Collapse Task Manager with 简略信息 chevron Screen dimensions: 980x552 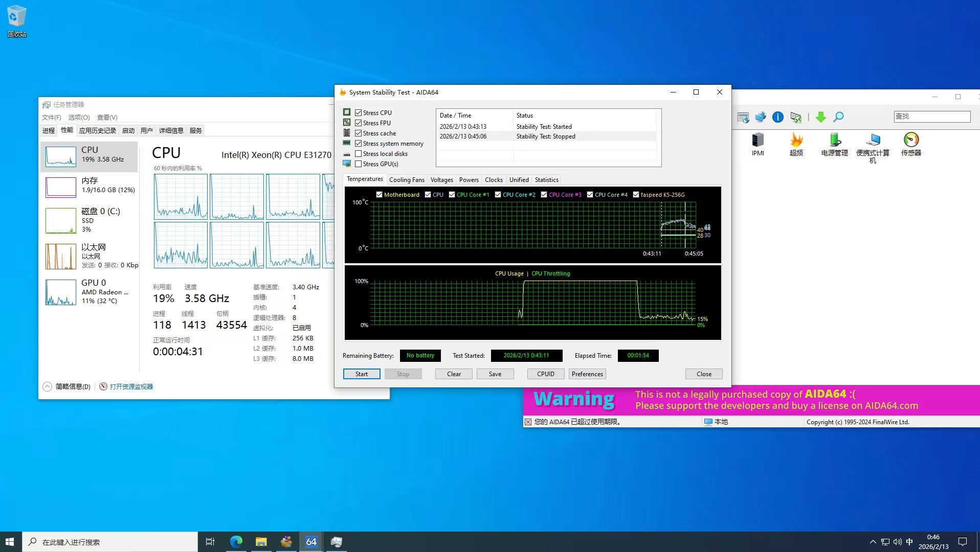click(48, 387)
